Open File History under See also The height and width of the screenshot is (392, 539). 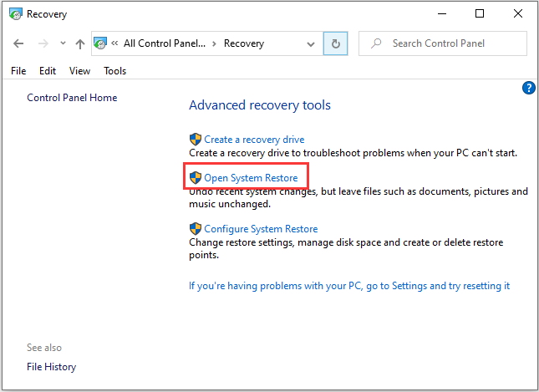click(52, 367)
